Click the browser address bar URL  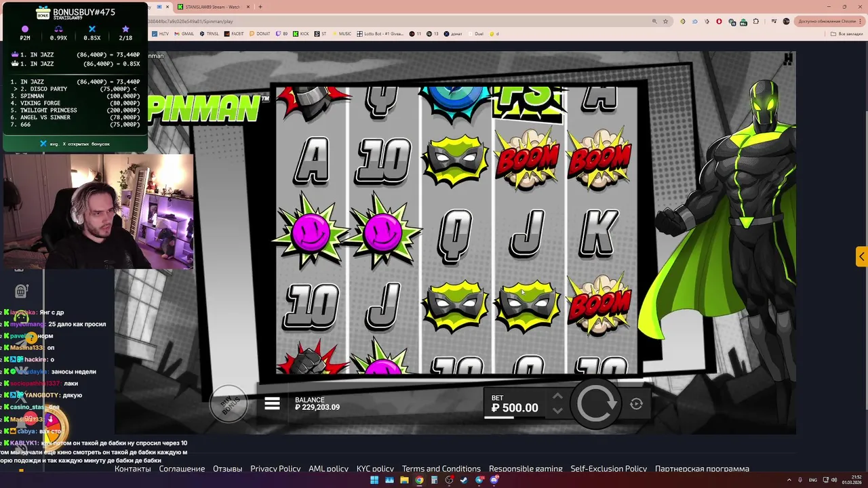190,21
